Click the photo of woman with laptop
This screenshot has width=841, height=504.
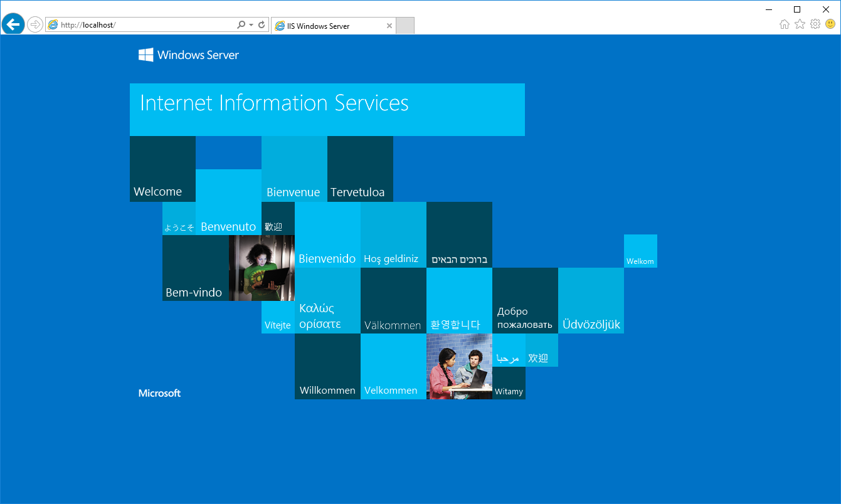click(262, 268)
